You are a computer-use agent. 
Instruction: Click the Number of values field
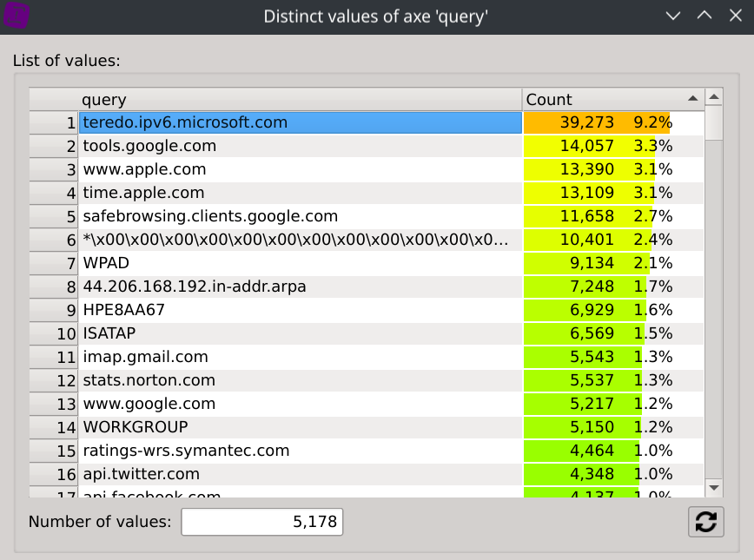262,522
